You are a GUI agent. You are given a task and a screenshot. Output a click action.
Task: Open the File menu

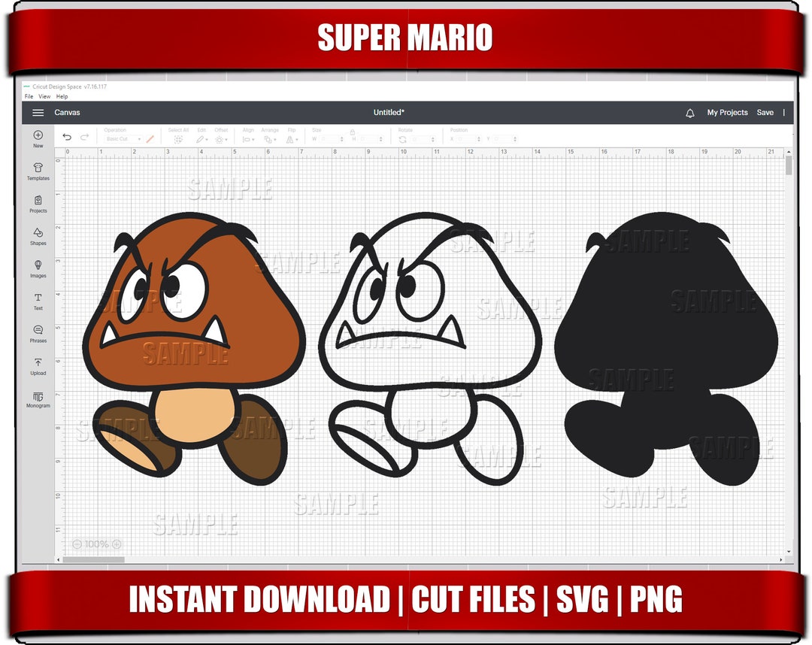coord(28,95)
